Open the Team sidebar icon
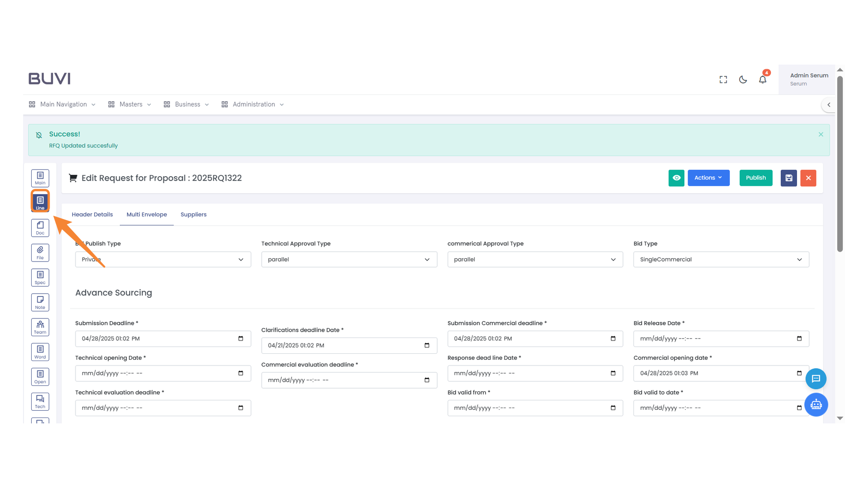868x488 pixels. [40, 327]
